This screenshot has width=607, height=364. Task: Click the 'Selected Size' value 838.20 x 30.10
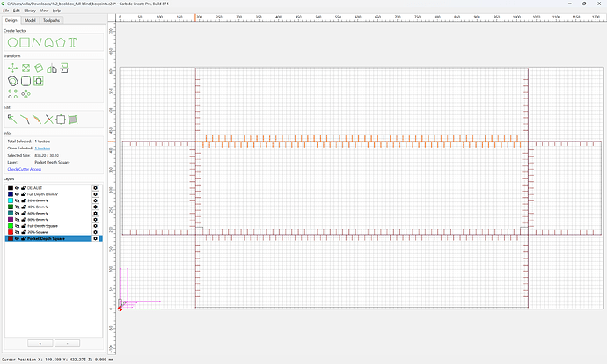47,155
